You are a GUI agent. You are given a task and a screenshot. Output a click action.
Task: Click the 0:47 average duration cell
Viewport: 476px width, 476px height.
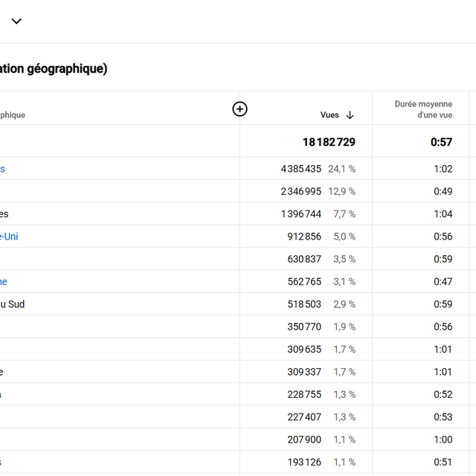coord(443,282)
